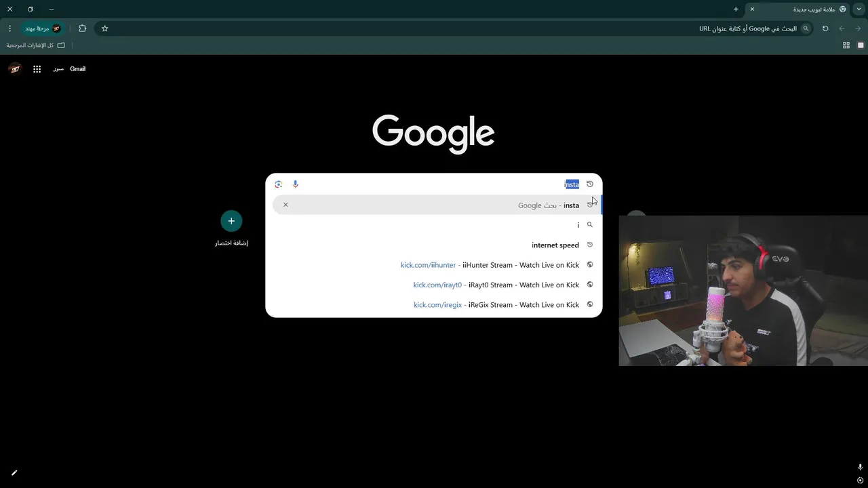
Task: Open the Extensions puzzle icon
Action: pos(83,28)
